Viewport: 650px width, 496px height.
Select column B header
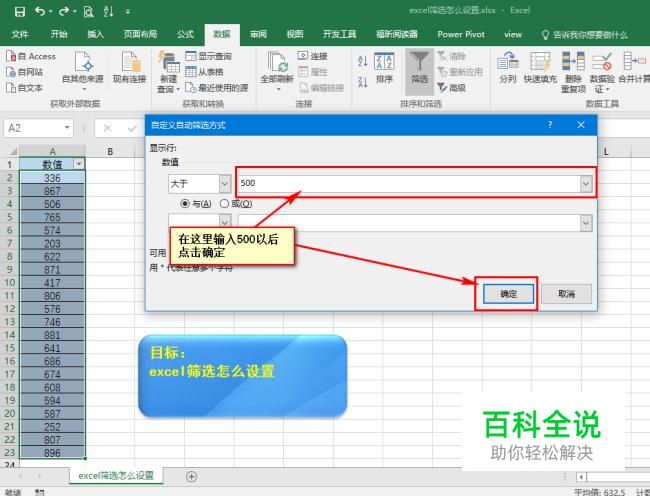pos(110,151)
